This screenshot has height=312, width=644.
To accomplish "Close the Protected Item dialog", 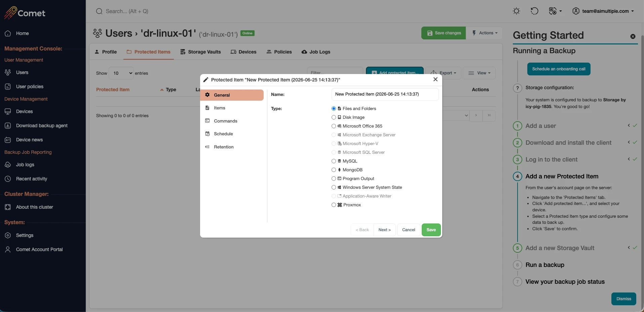I will (435, 79).
